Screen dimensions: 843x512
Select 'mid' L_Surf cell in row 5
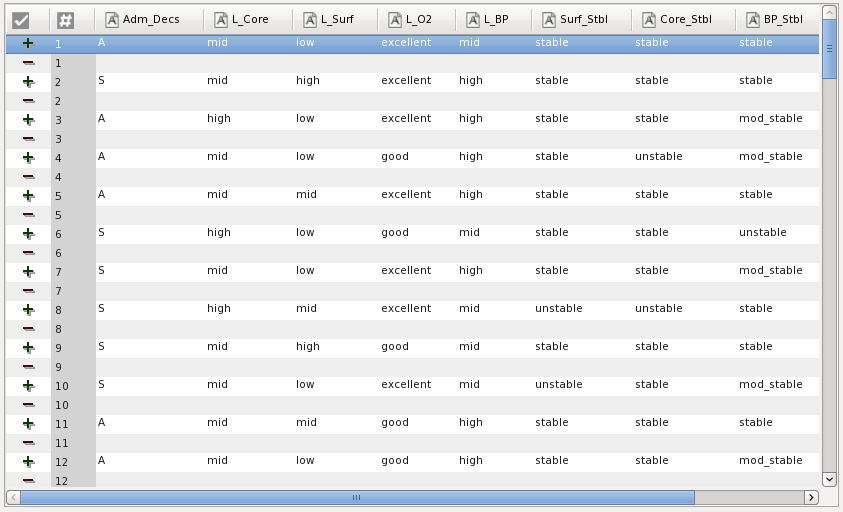(306, 194)
